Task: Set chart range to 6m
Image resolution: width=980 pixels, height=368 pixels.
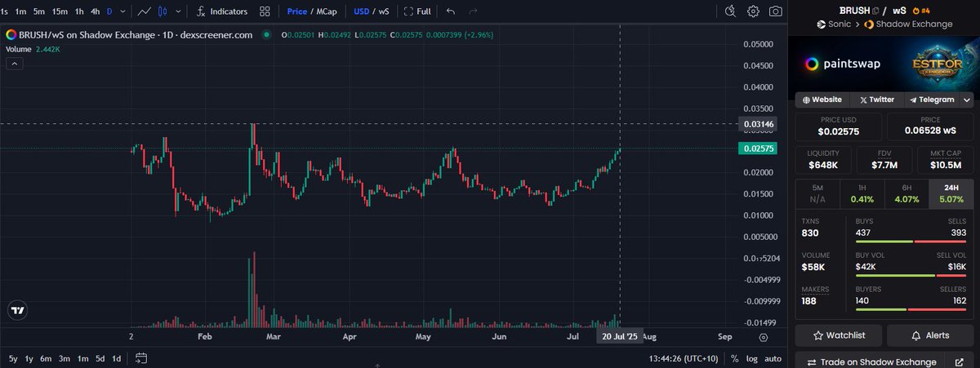Action: click(x=46, y=358)
